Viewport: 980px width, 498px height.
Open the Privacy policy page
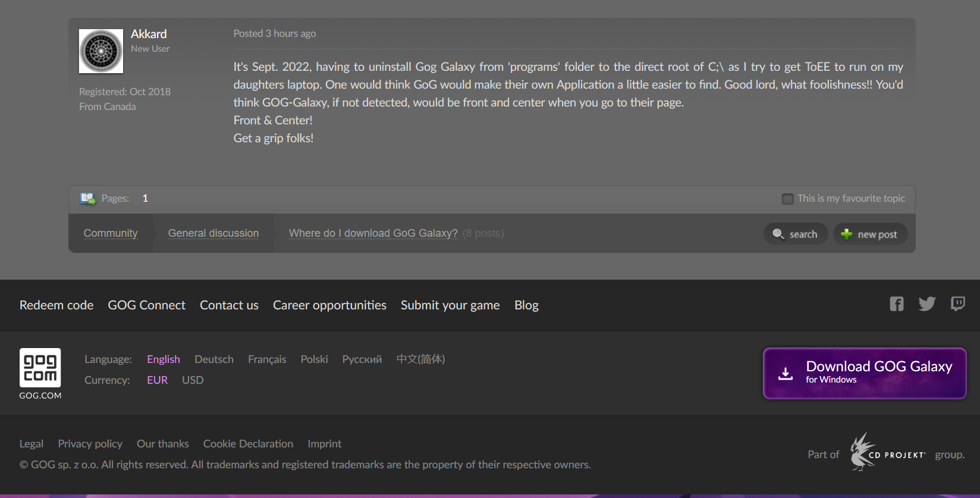(x=90, y=444)
